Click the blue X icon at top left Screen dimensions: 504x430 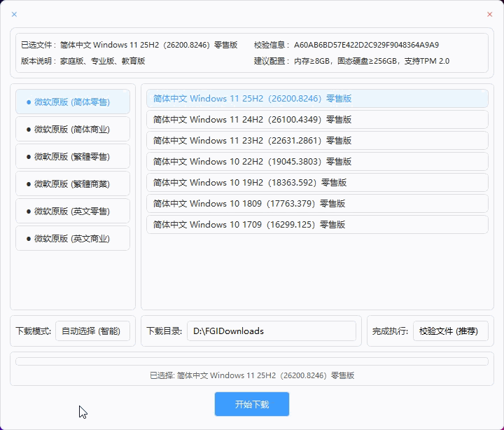[14, 14]
